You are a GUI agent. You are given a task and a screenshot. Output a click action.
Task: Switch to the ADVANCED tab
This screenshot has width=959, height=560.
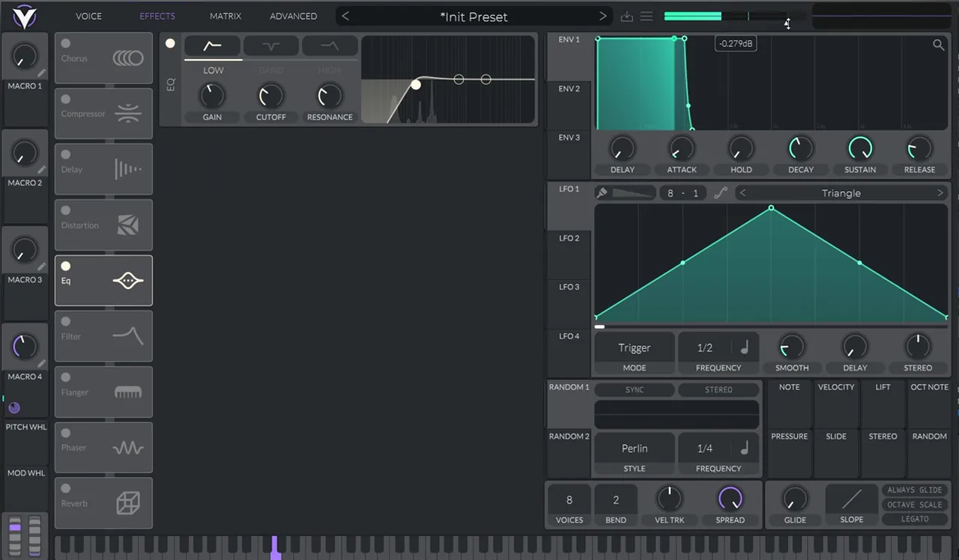(x=293, y=16)
